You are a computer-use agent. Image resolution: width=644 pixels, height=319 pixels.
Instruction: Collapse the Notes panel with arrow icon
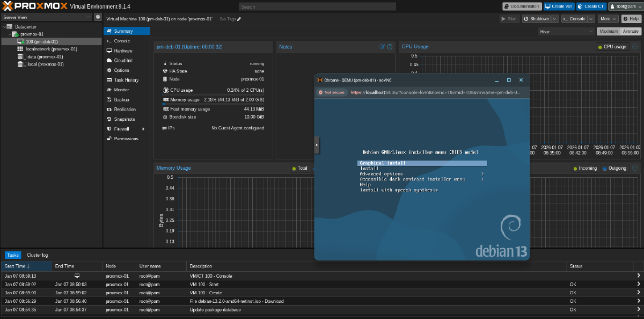[390, 47]
